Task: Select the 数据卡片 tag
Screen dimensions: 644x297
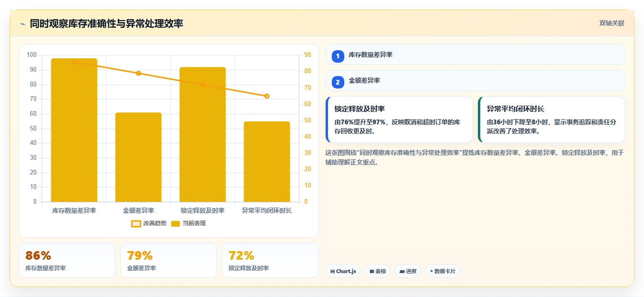Action: point(443,271)
